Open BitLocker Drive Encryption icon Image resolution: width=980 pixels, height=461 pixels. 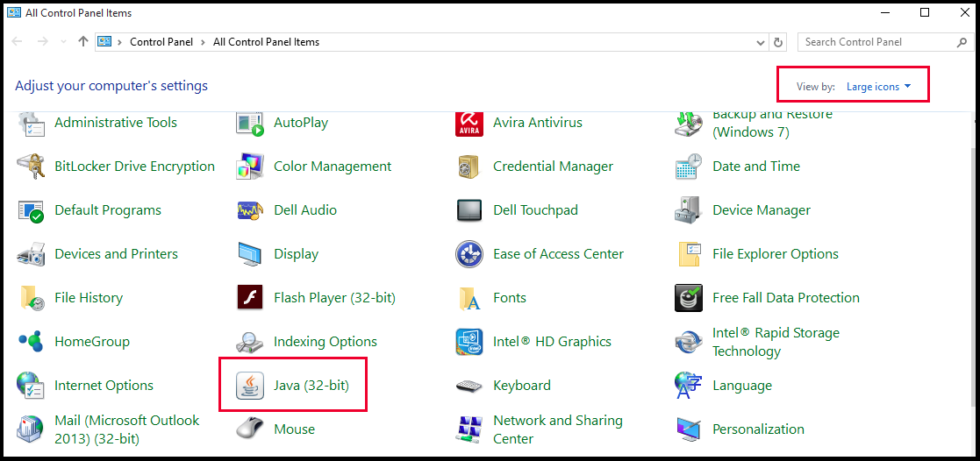click(x=30, y=167)
